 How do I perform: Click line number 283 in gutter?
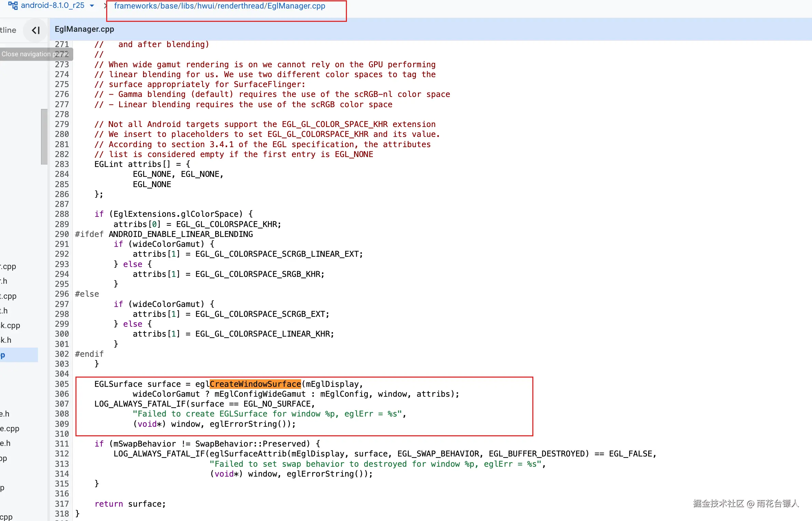pyautogui.click(x=62, y=164)
